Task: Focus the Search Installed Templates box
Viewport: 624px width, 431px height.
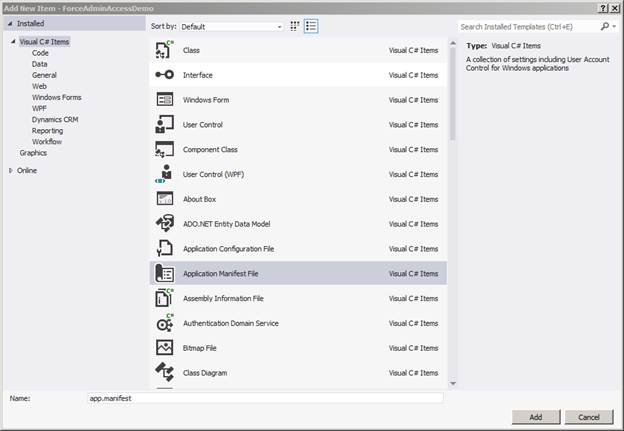Action: click(x=527, y=27)
